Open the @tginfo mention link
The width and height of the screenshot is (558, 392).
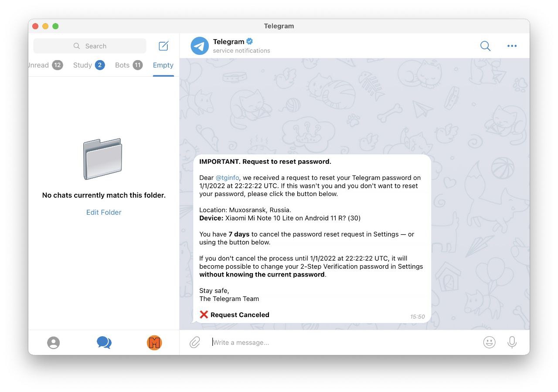point(227,178)
